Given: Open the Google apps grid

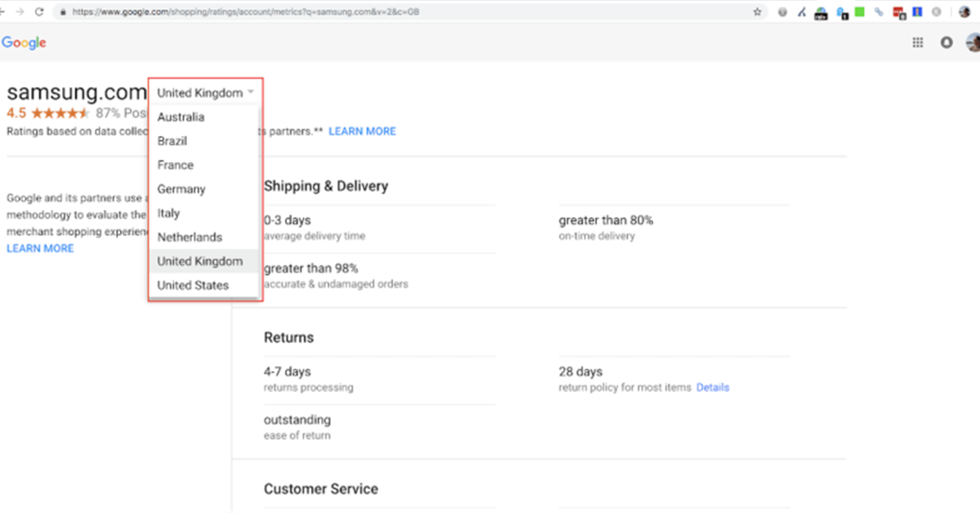Looking at the screenshot, I should [x=917, y=43].
